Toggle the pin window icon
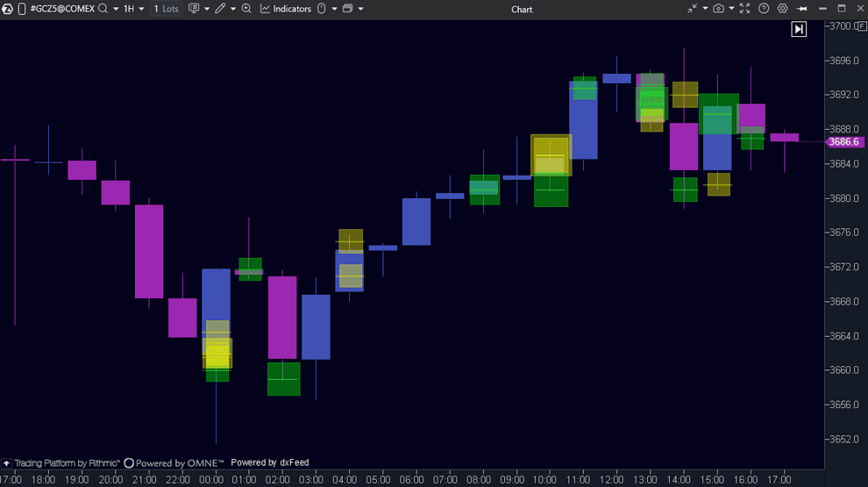Image resolution: width=868 pixels, height=487 pixels. coord(801,9)
